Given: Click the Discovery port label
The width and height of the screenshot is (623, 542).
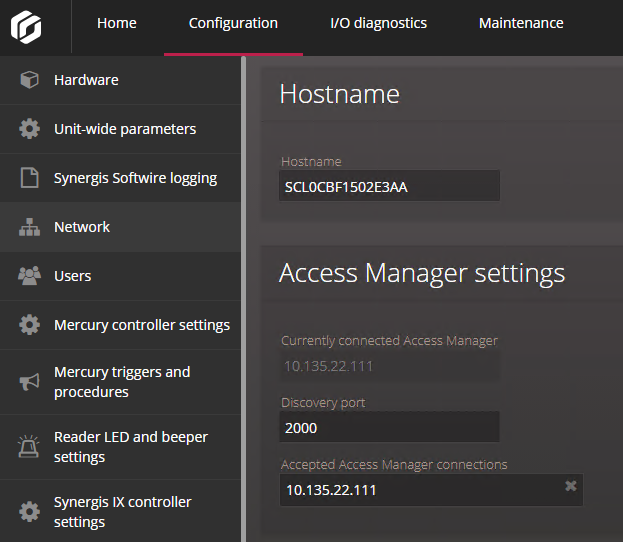Looking at the screenshot, I should pos(323,403).
